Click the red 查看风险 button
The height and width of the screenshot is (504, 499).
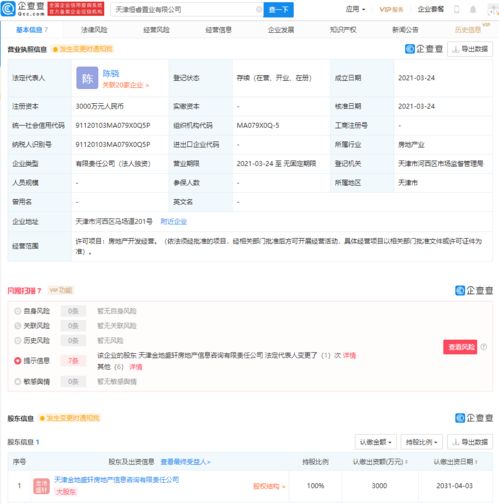[460, 347]
